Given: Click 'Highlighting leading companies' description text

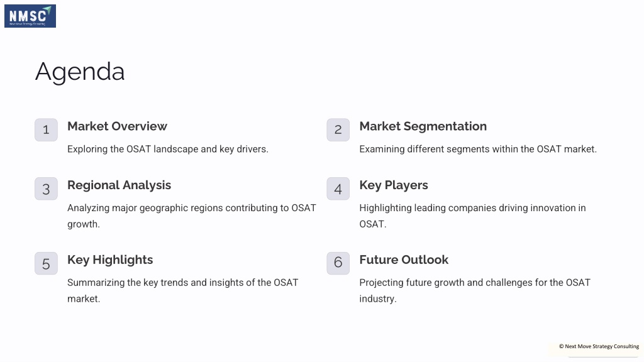Looking at the screenshot, I should (x=473, y=216).
